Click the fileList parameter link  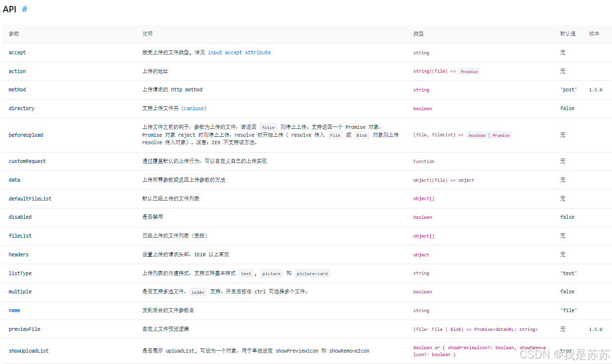[20, 236]
